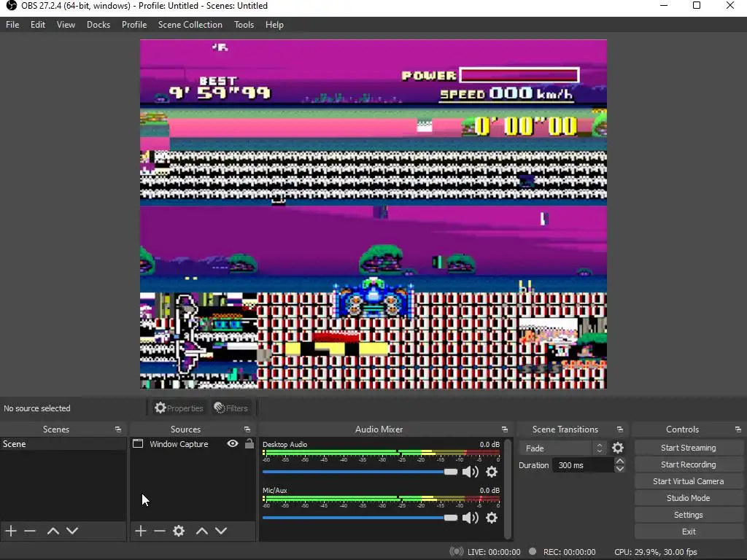
Task: Click the Exit button
Action: click(x=689, y=532)
